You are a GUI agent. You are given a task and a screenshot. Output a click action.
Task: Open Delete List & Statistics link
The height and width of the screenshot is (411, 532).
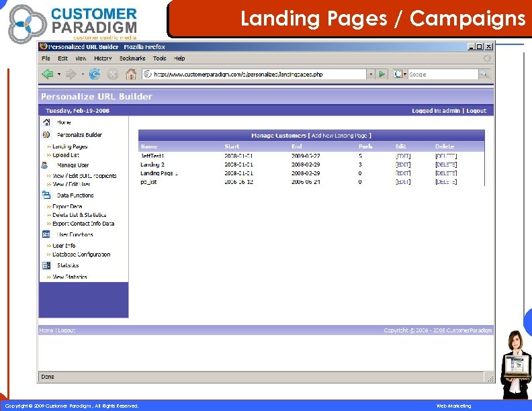click(79, 215)
